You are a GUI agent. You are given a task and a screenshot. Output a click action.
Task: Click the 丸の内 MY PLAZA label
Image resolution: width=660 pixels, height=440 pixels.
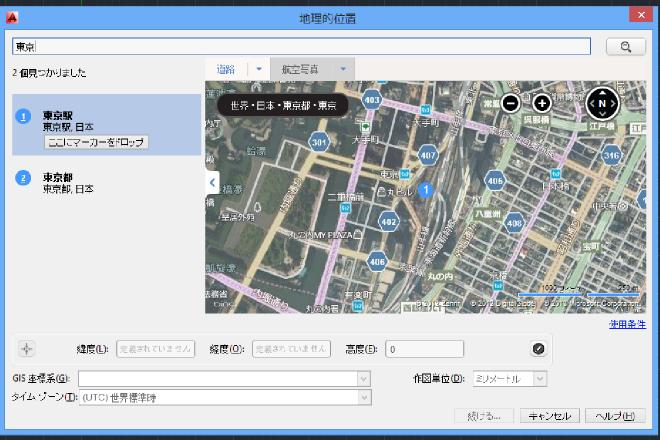pos(320,235)
